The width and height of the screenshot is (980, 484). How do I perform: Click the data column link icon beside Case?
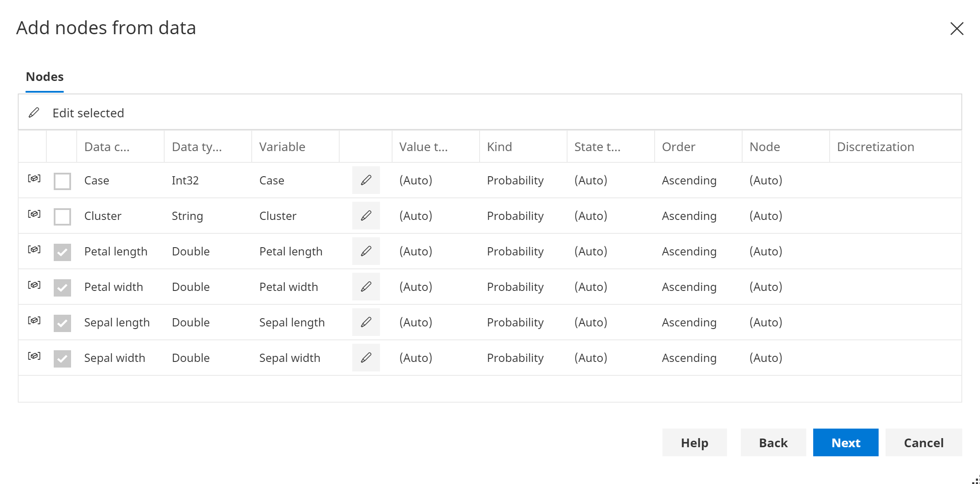click(x=34, y=178)
